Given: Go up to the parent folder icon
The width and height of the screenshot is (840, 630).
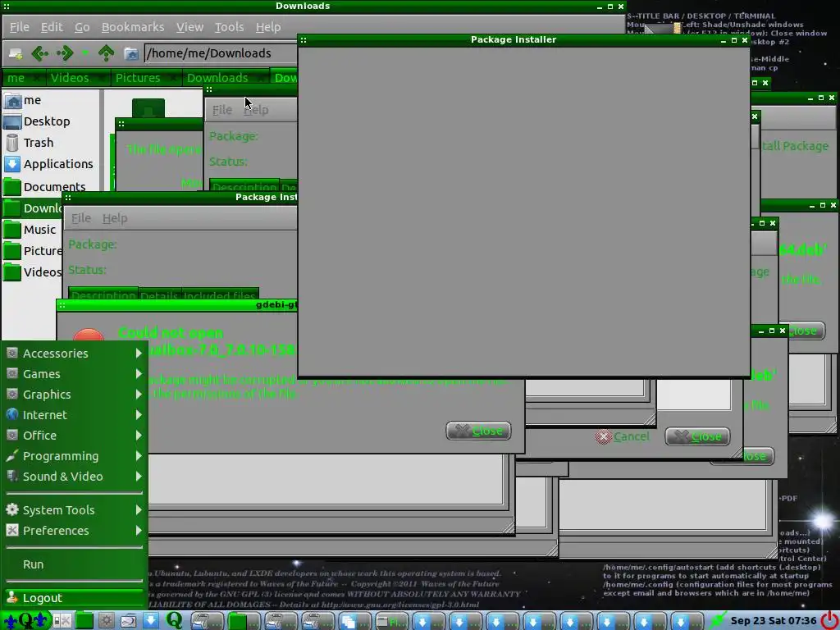Looking at the screenshot, I should point(106,53).
